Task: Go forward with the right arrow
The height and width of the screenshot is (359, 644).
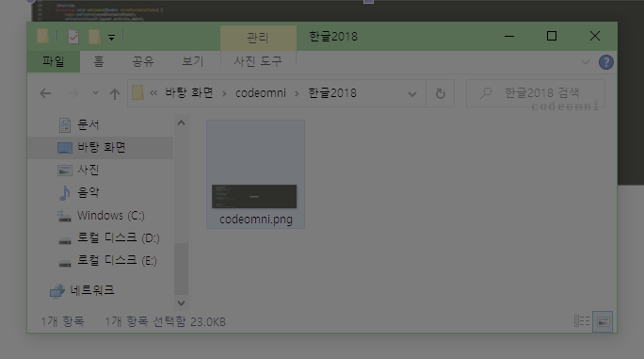Action: tap(72, 93)
